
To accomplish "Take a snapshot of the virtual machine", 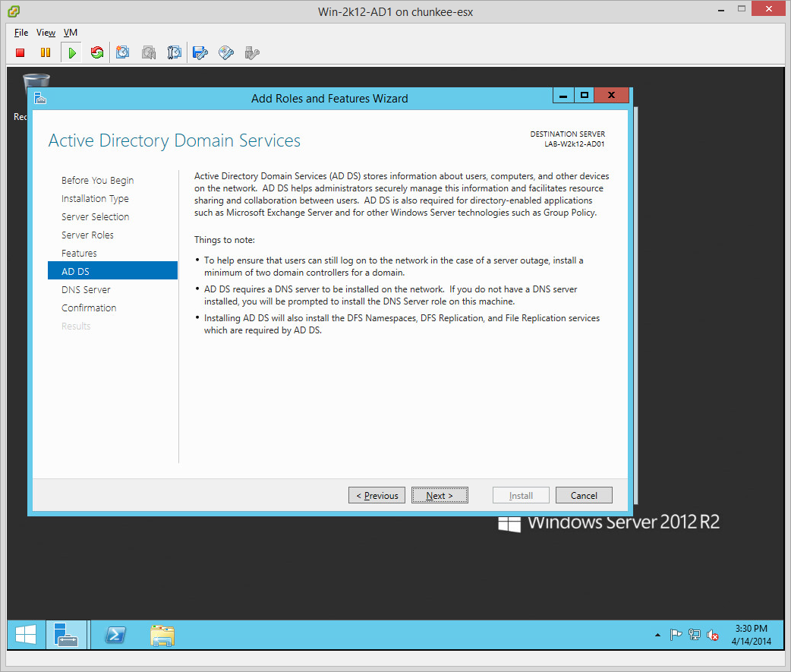I will point(123,52).
